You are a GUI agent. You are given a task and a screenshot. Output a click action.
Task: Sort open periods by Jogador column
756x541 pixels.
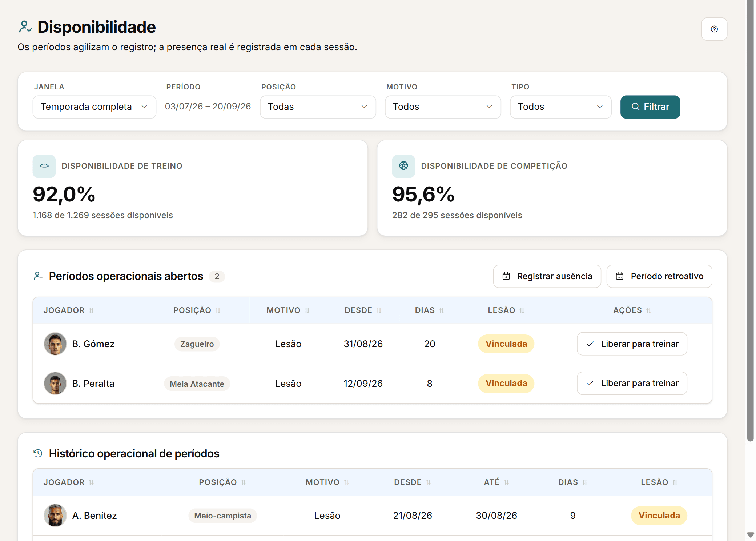[69, 310]
